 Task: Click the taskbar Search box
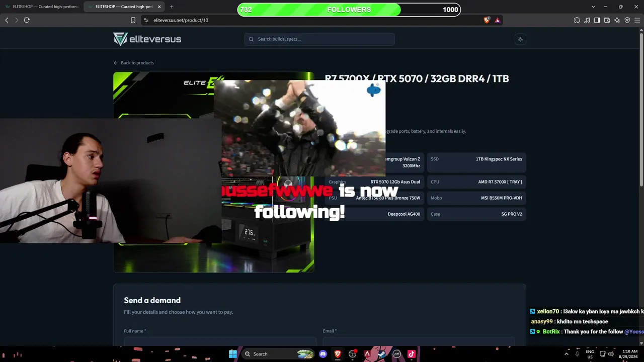(279, 354)
